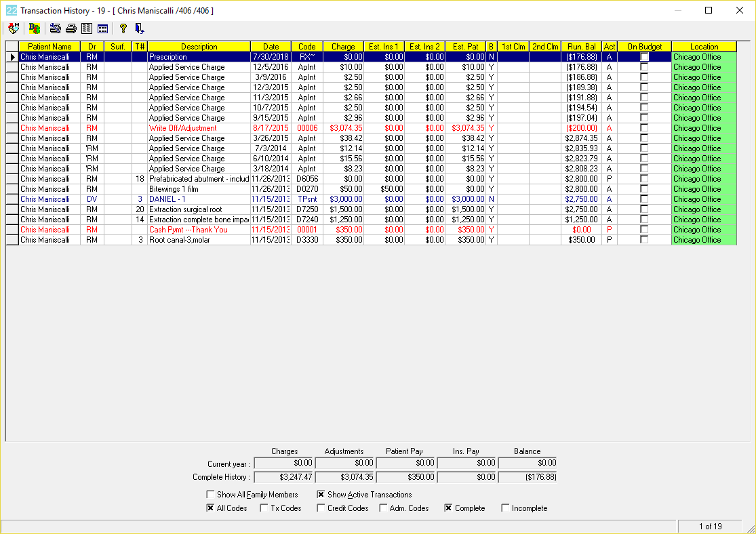Check On Budget box for Prescription row
756x534 pixels.
[x=644, y=57]
